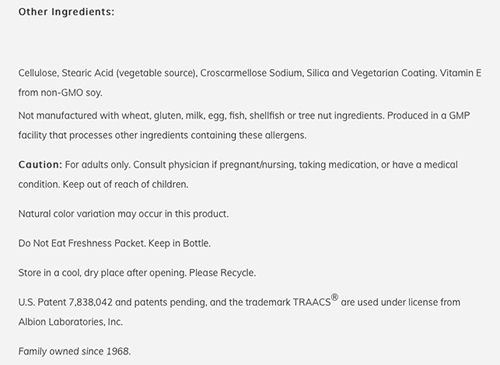Image resolution: width=500 pixels, height=365 pixels.
Task: Click 'Croscarmellose Sodium' in ingredient list
Action: (x=251, y=73)
